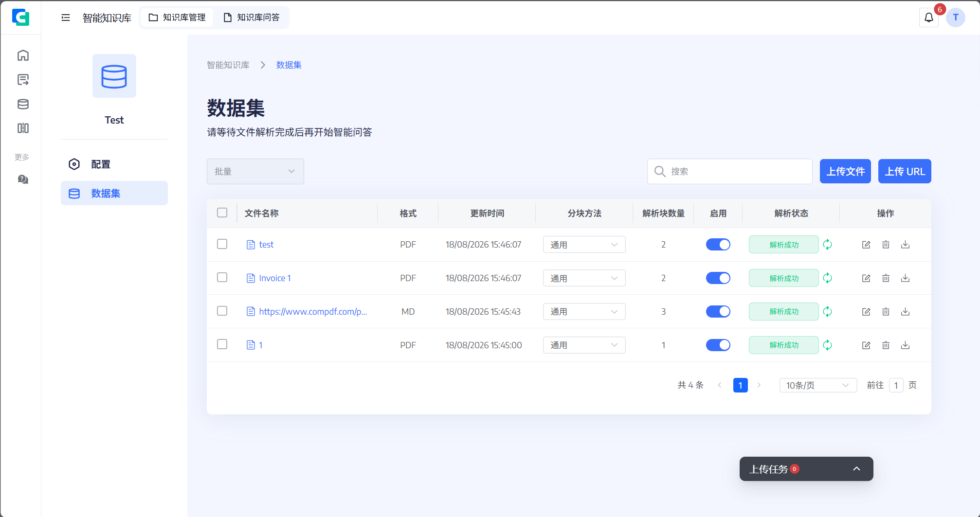Edit the compdf URL entry
The image size is (980, 517).
click(866, 312)
